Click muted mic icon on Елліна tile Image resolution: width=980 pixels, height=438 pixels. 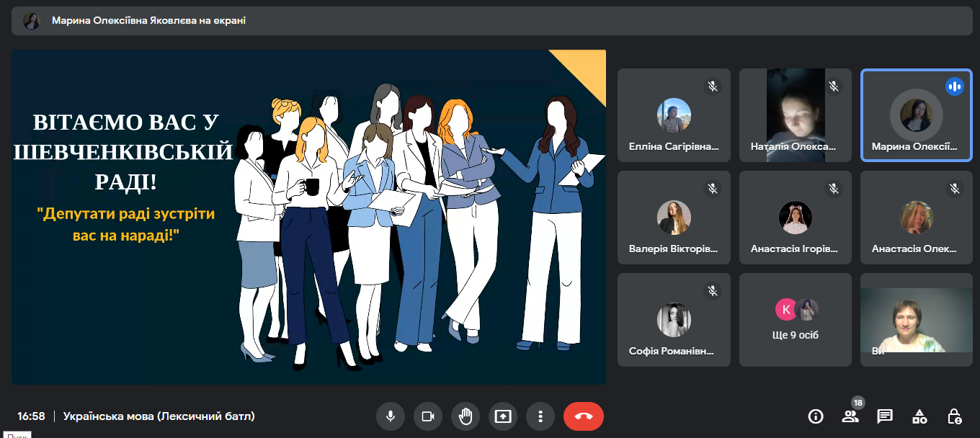click(713, 86)
